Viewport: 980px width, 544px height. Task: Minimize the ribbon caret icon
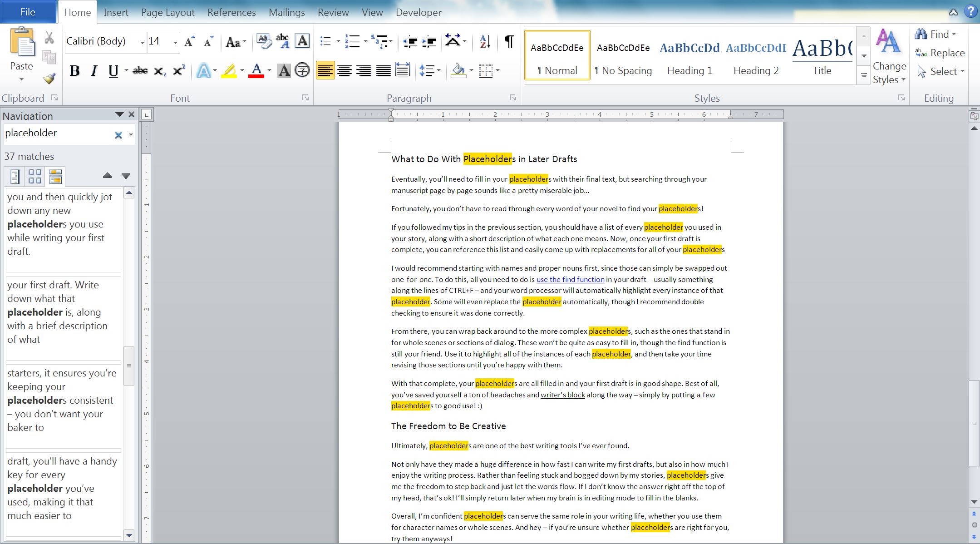coord(953,12)
